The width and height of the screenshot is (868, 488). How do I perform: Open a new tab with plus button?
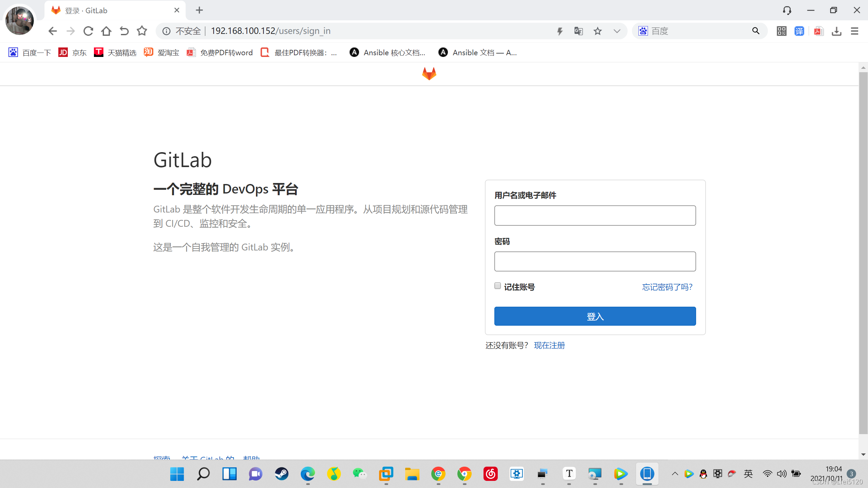[199, 10]
